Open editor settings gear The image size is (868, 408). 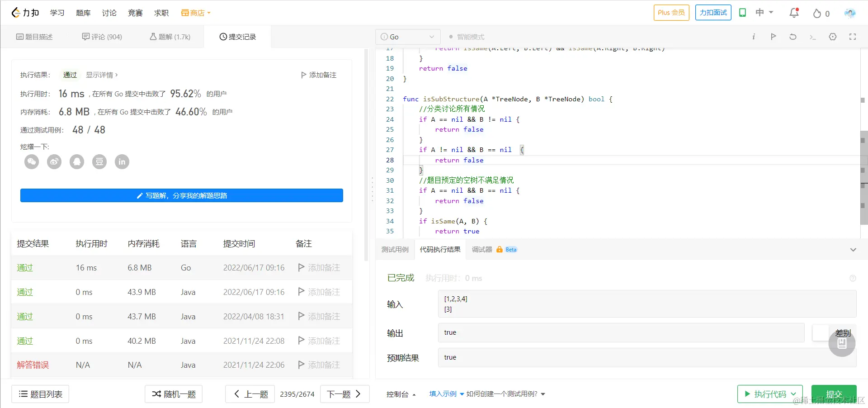[x=833, y=37]
